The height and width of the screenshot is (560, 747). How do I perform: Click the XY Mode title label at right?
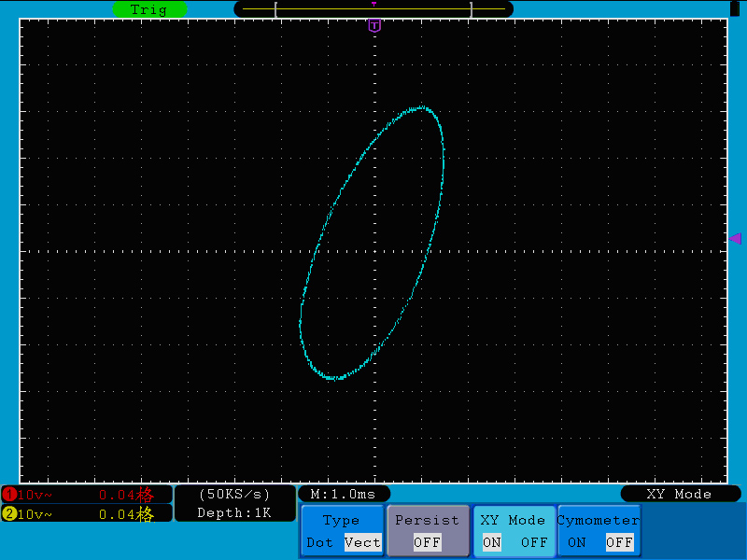679,494
